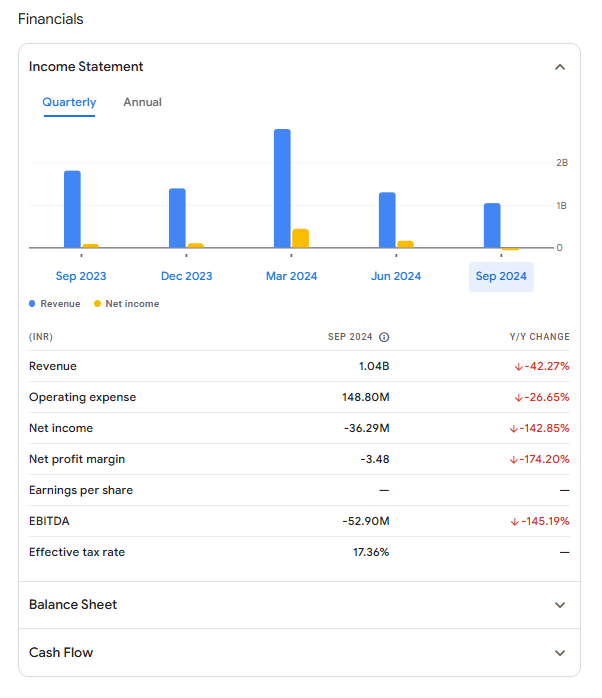This screenshot has width=602, height=698.
Task: Expand the Balance Sheet section
Action: click(560, 605)
